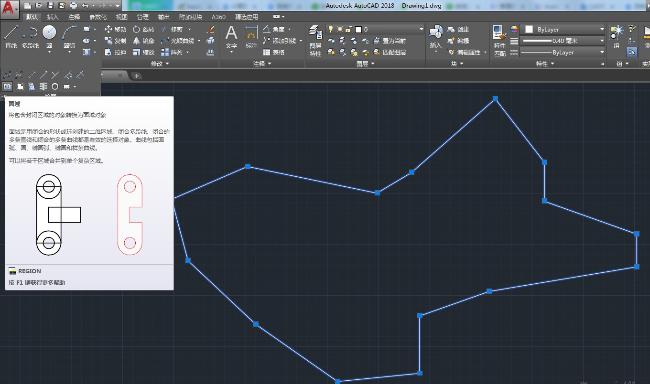
Task: Activate the Scale command
Action: click(144, 52)
